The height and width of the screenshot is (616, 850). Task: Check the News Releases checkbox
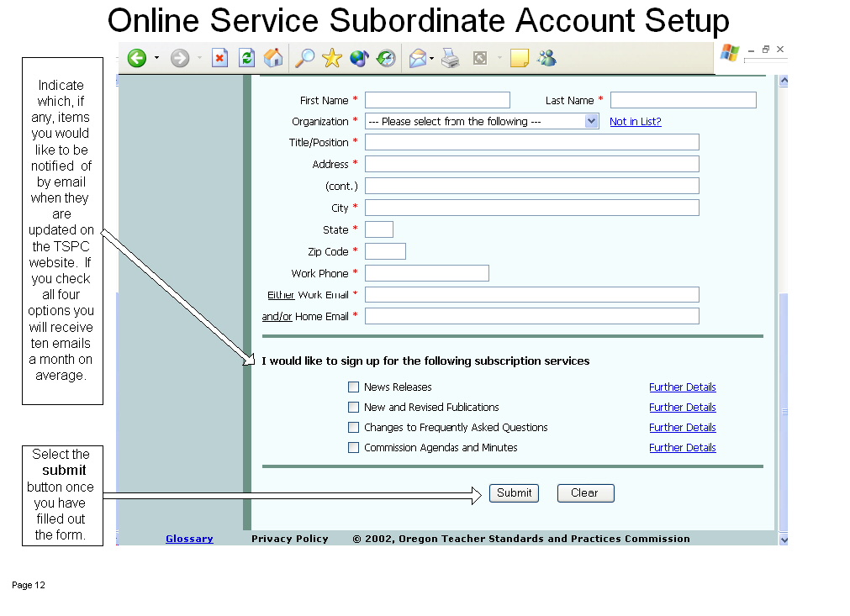(x=353, y=387)
